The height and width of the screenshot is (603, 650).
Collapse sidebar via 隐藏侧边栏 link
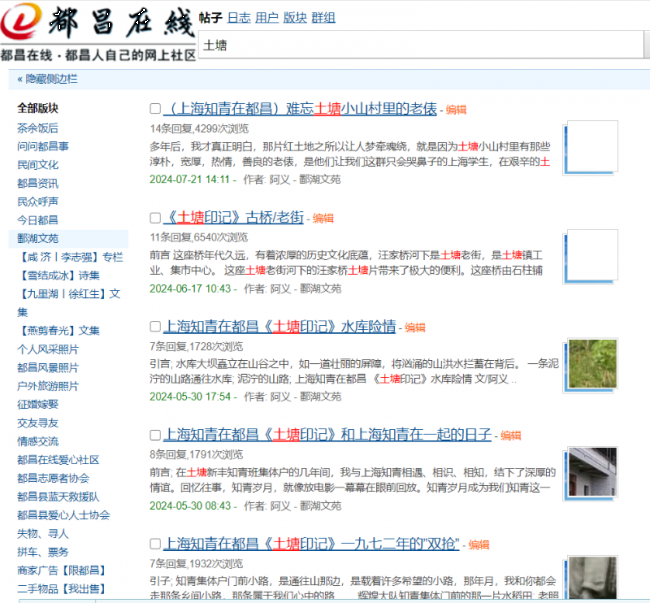click(x=47, y=79)
